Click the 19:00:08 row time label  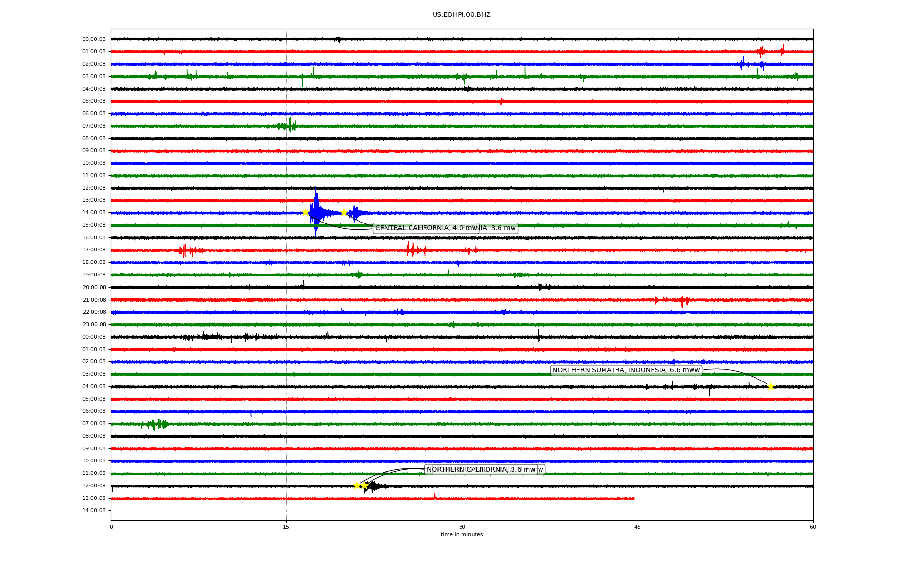[94, 275]
